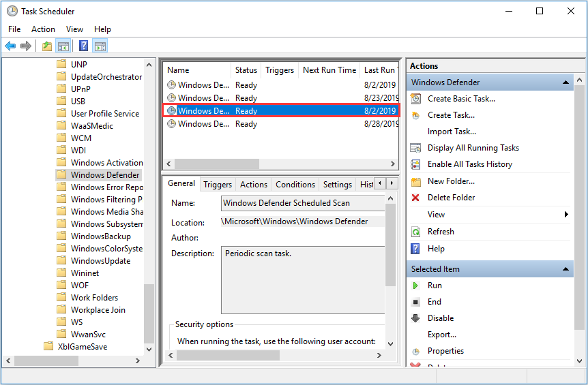Click the Disable down-arrow icon
Screen dimensions: 588x385
[415, 318]
